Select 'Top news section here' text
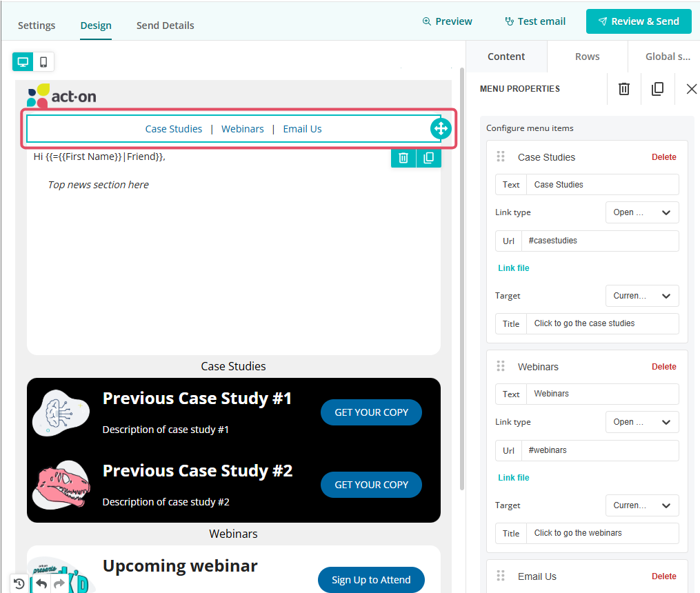 [x=98, y=185]
